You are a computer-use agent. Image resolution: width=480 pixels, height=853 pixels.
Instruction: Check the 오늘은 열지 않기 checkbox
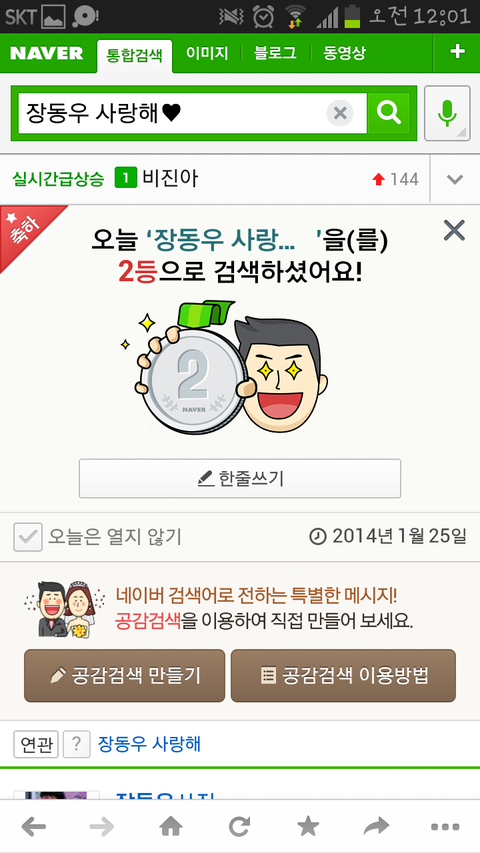(28, 537)
